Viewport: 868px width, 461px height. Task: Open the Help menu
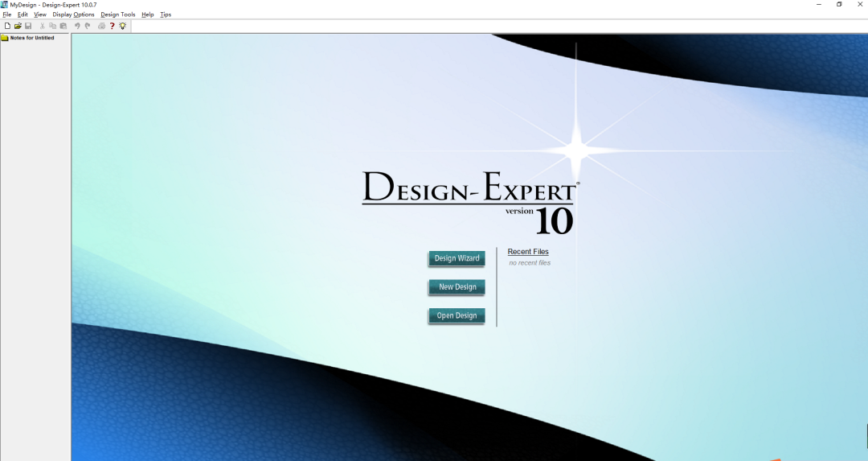click(x=147, y=14)
